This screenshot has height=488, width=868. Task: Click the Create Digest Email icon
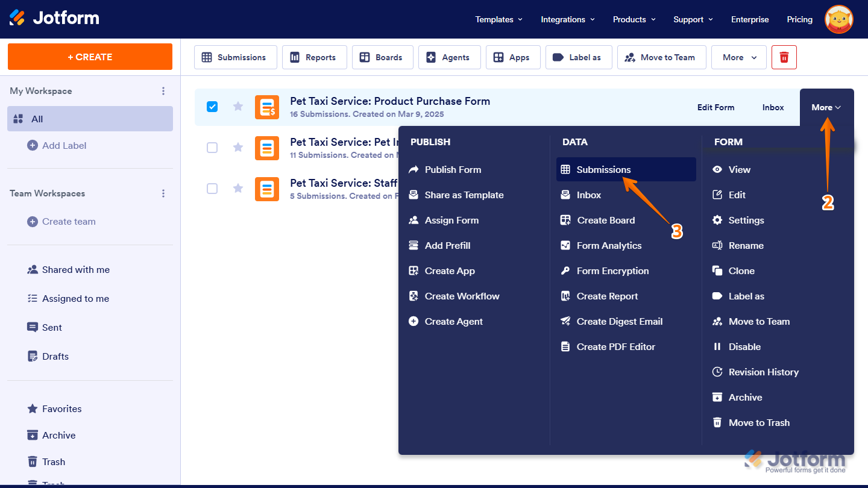565,322
